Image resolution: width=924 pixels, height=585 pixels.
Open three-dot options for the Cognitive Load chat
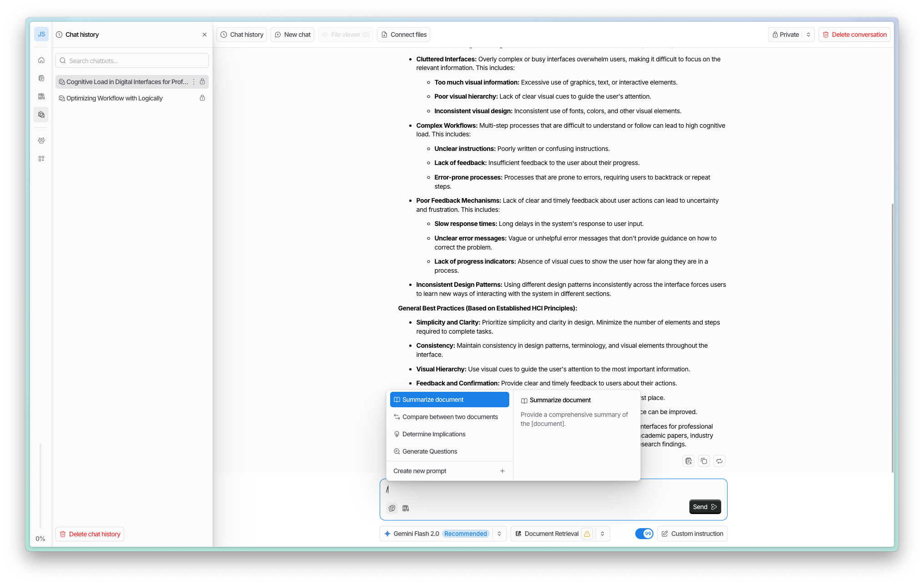[194, 82]
